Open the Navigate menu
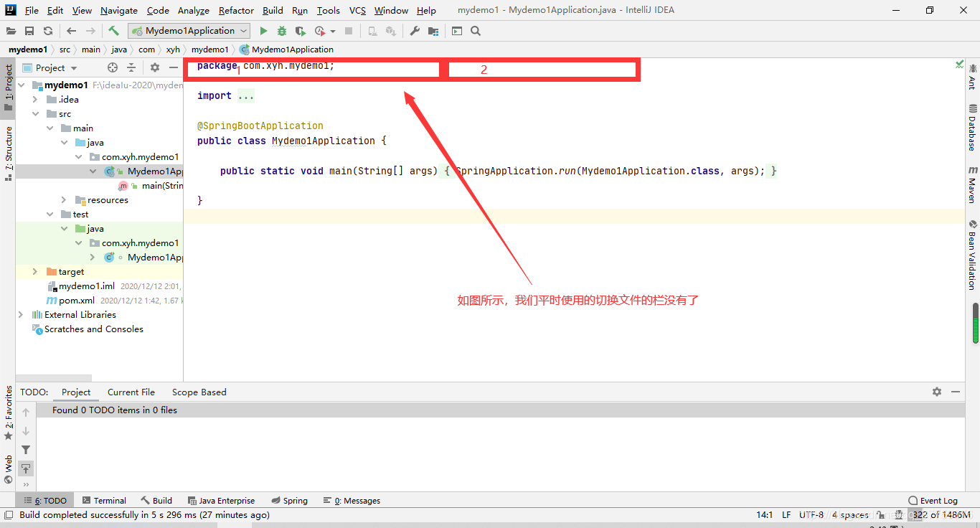The width and height of the screenshot is (980, 528). 119,10
